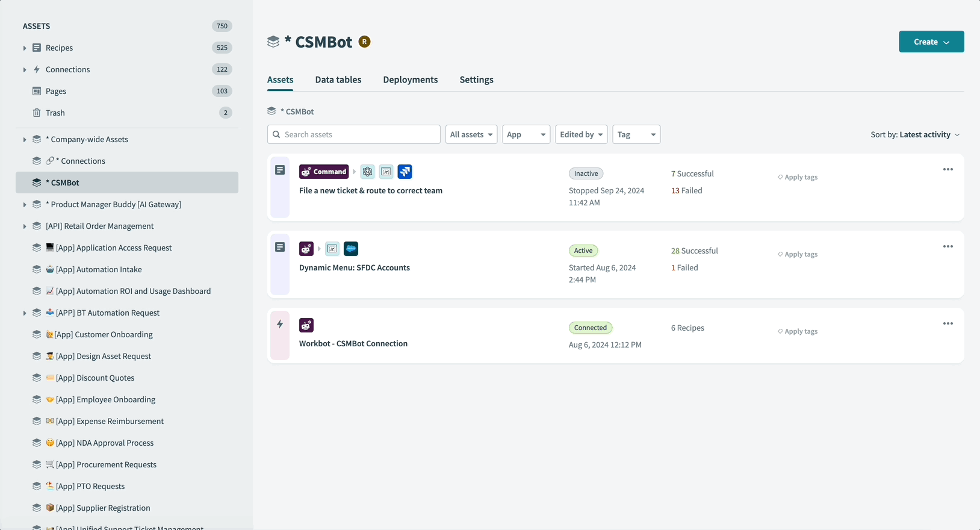
Task: Expand the Recipes tree item
Action: [25, 48]
